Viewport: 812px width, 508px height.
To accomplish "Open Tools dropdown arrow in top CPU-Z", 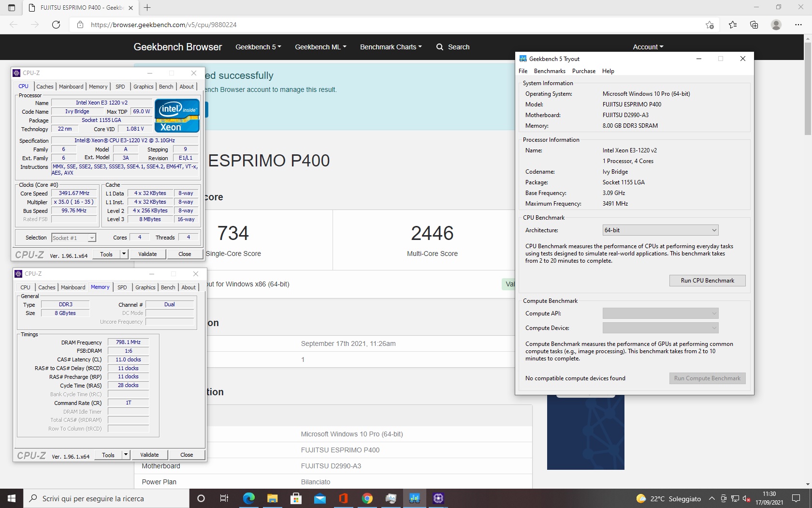I will coord(124,254).
